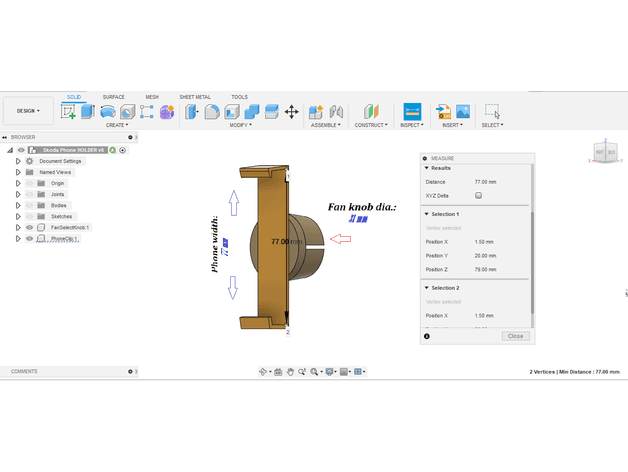Show the Joints folder via eye icon

[30, 194]
